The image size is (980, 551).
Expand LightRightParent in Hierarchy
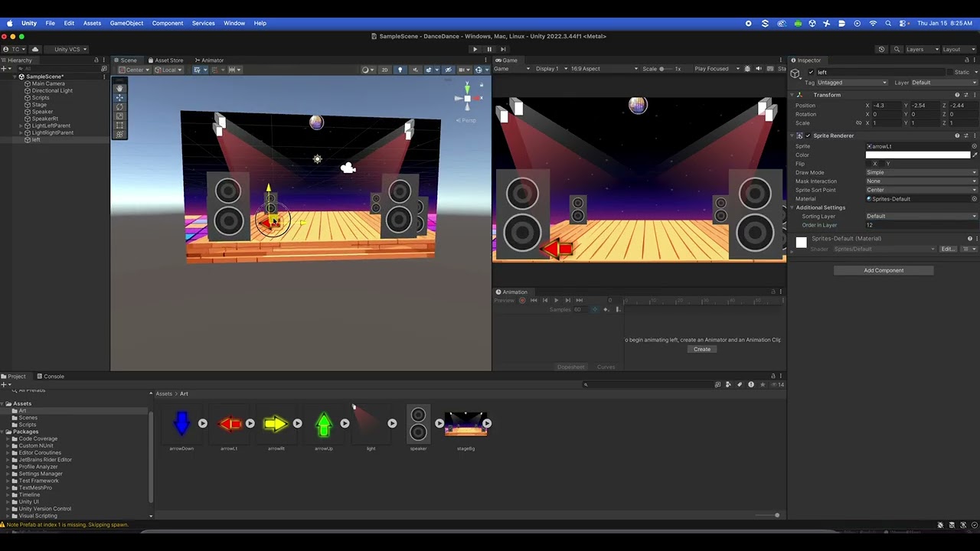[x=21, y=132]
